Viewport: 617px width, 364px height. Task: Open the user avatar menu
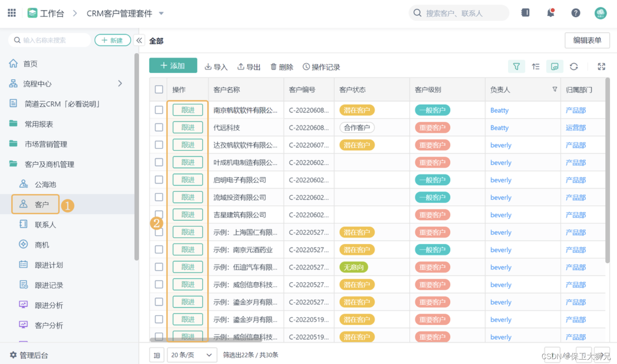click(x=600, y=13)
